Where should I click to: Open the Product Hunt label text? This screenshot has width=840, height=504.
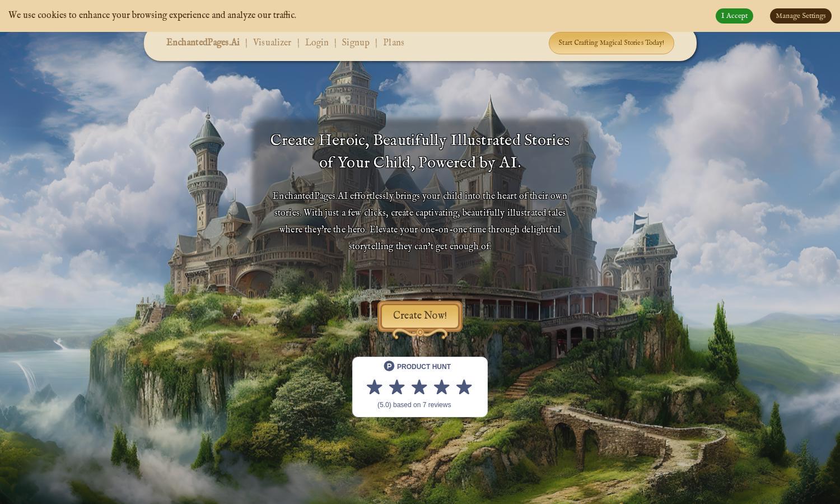[424, 367]
